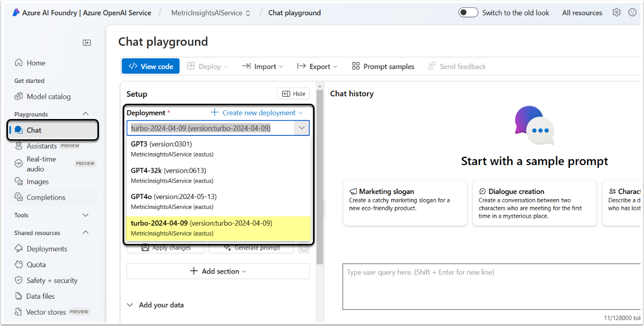This screenshot has width=644, height=326.
Task: Click the Deployments sidebar icon
Action: 19,248
